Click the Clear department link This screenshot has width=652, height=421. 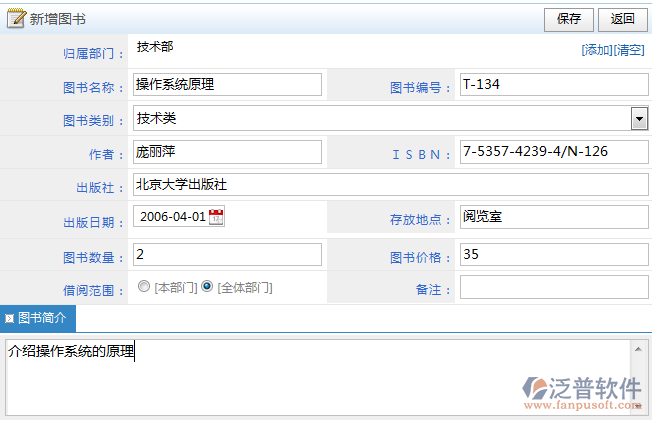[x=629, y=50]
